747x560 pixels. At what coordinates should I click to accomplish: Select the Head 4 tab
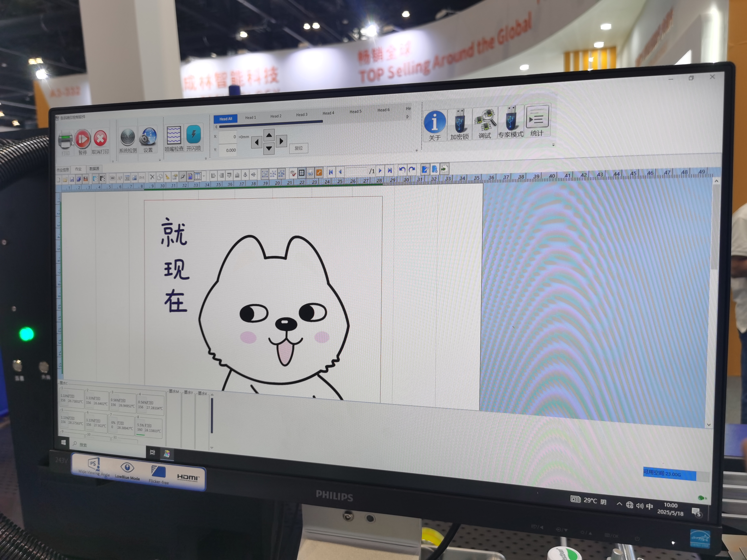[x=328, y=113]
